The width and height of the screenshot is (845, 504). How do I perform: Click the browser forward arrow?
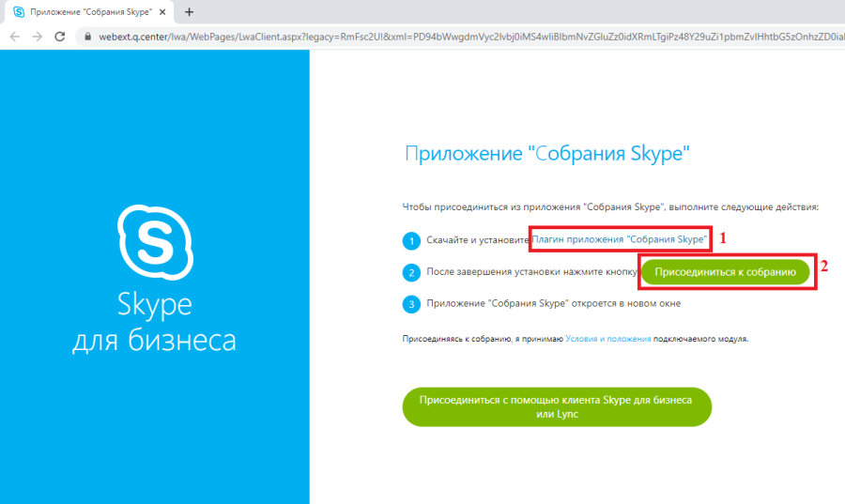(x=37, y=37)
